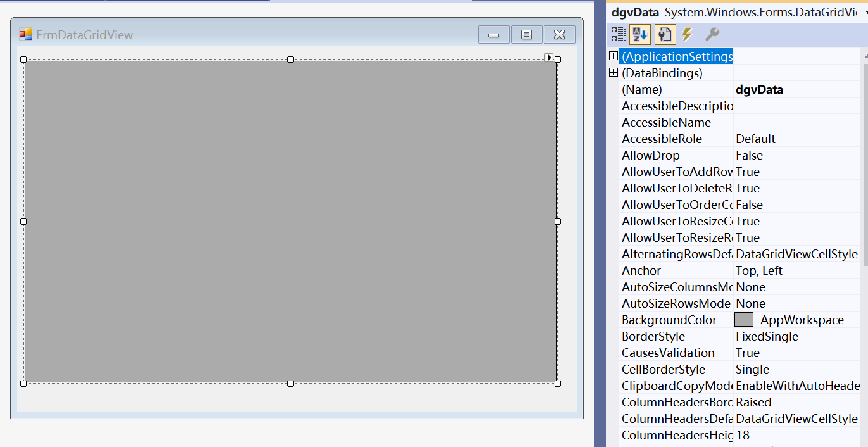The height and width of the screenshot is (447, 868).
Task: Expand the (ApplicationSettings) node
Action: click(613, 56)
